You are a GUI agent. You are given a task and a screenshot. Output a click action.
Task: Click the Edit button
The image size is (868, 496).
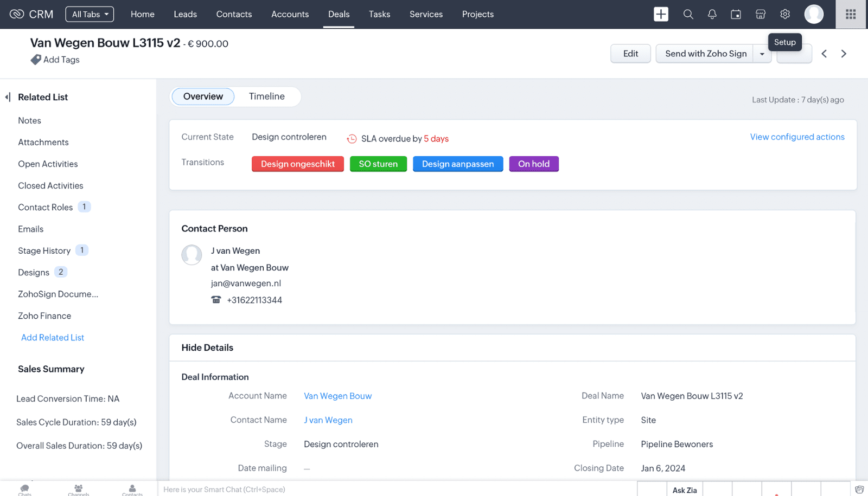630,54
